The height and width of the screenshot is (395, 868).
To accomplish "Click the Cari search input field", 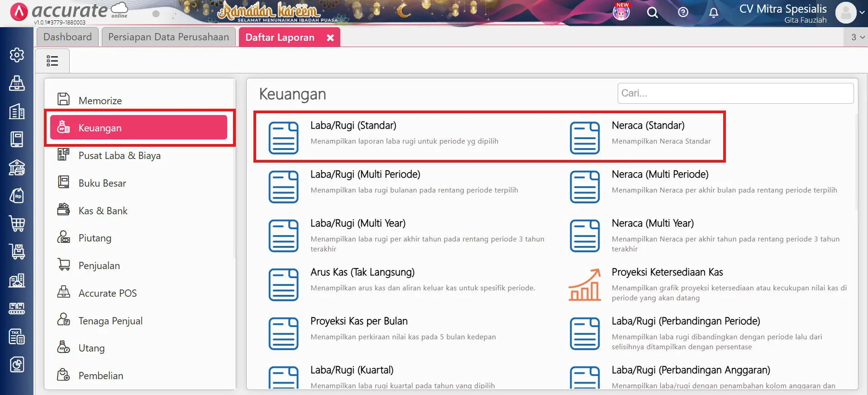I will pos(735,93).
